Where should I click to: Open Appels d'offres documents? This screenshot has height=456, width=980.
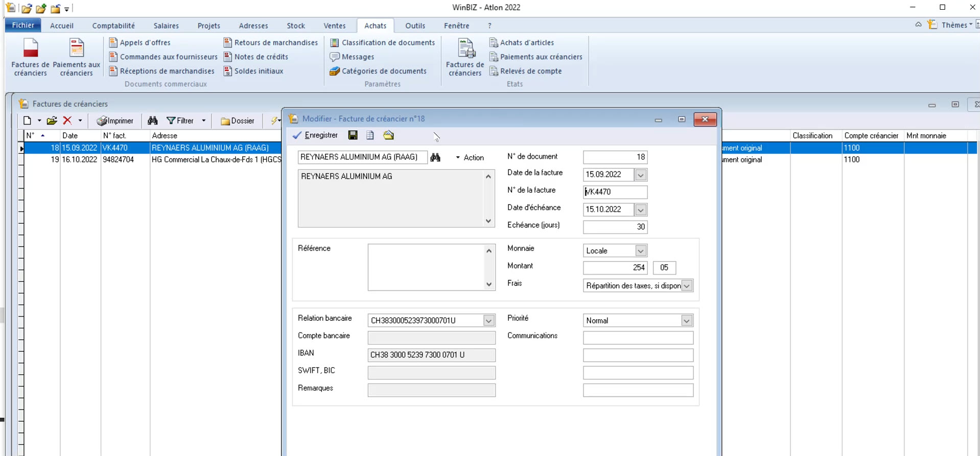tap(140, 42)
